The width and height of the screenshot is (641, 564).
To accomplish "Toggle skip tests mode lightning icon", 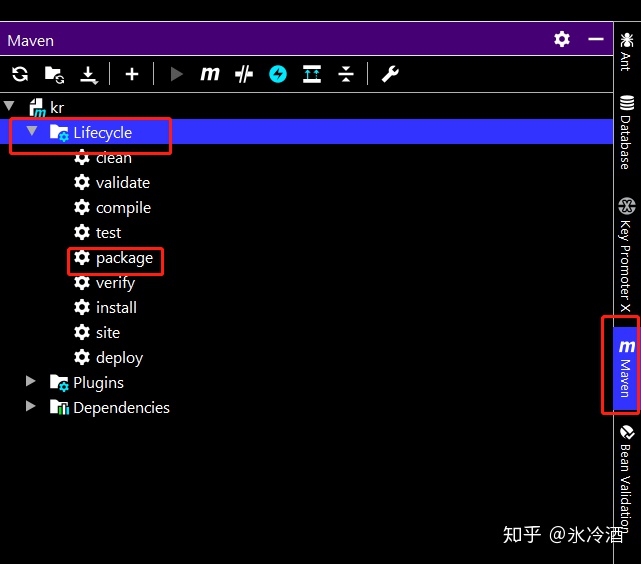I will coord(278,74).
